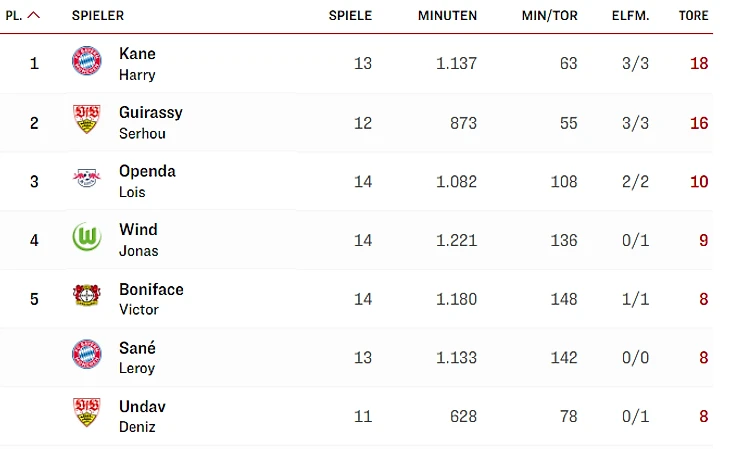This screenshot has width=730, height=449.
Task: Click Leverkusen crest beside Boniface
Action: [x=87, y=297]
